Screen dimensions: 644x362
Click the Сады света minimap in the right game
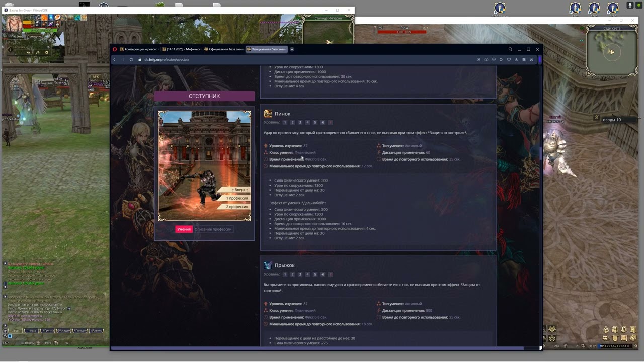pyautogui.click(x=612, y=51)
